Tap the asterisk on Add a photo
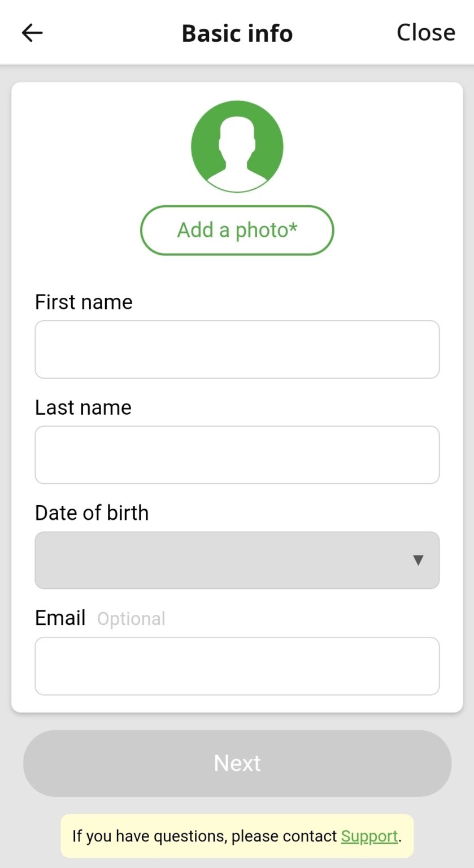Screen dimensions: 474x868 [293, 228]
